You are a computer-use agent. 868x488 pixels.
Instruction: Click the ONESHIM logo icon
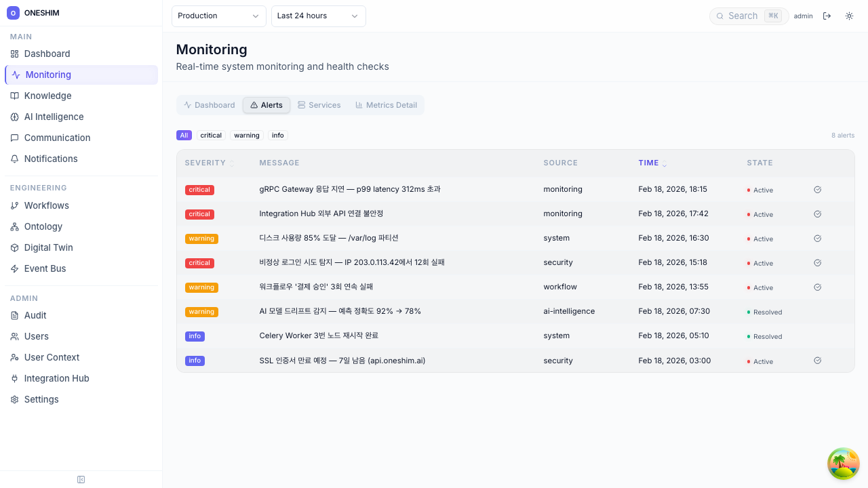13,13
